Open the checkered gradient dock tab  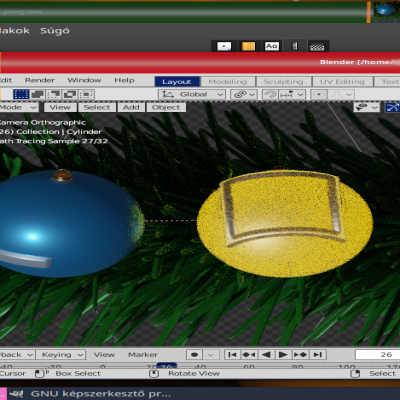317,47
